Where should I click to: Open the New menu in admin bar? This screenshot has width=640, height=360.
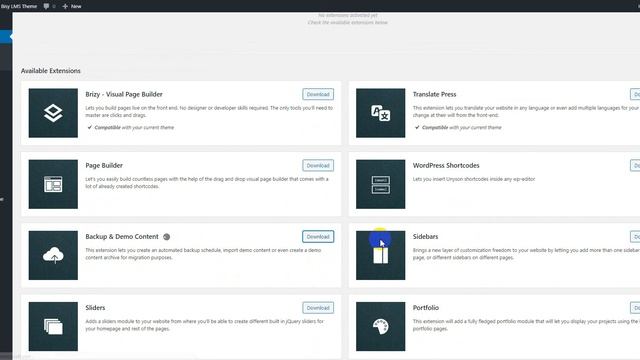(72, 6)
